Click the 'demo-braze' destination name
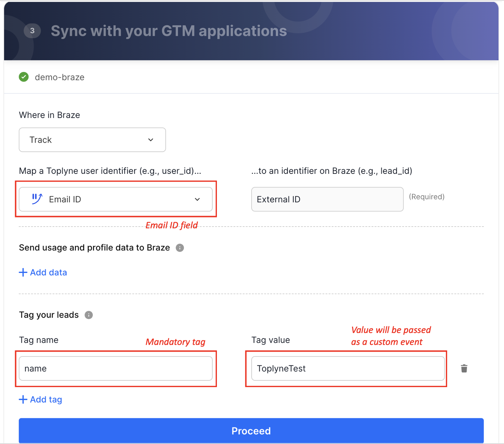 [60, 77]
